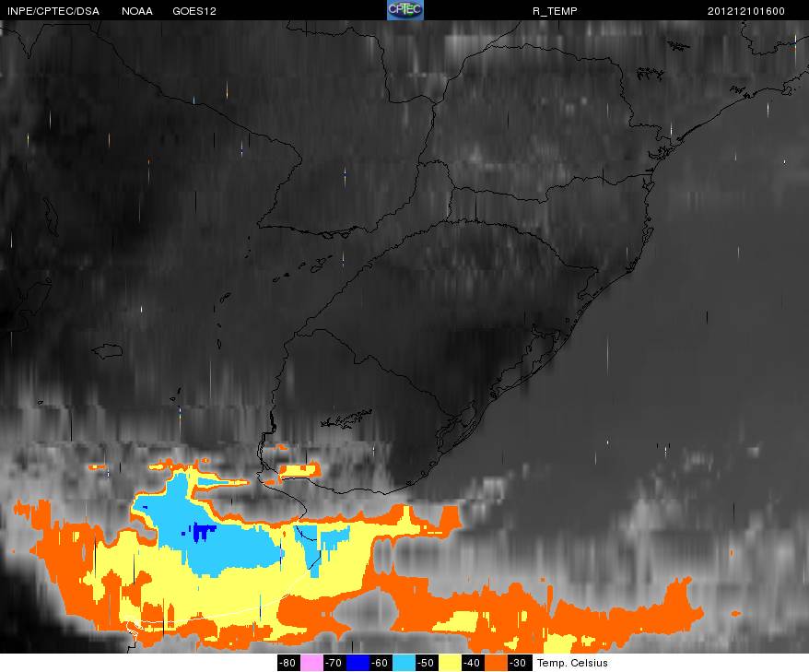Click the -50 legend value

click(427, 663)
